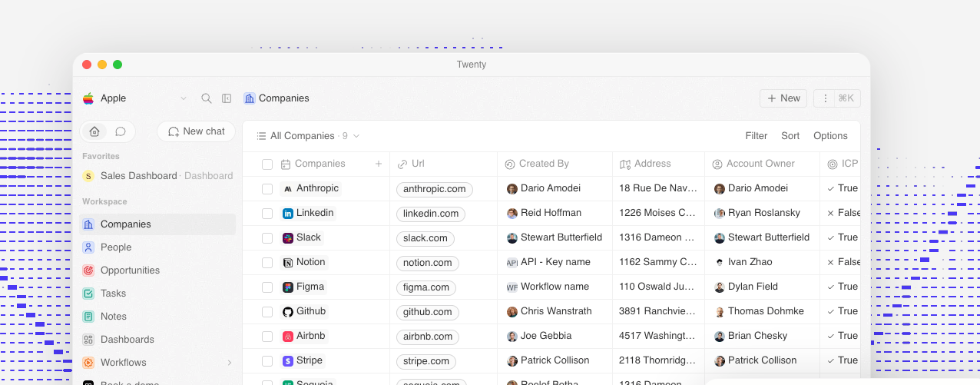Open Dashboards in the sidebar
980x385 pixels.
(x=157, y=340)
